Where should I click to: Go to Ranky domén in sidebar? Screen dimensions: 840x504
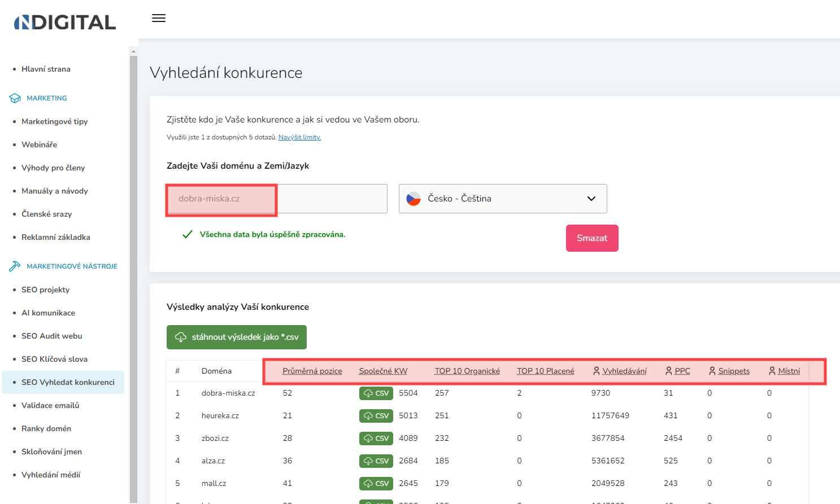pyautogui.click(x=46, y=428)
